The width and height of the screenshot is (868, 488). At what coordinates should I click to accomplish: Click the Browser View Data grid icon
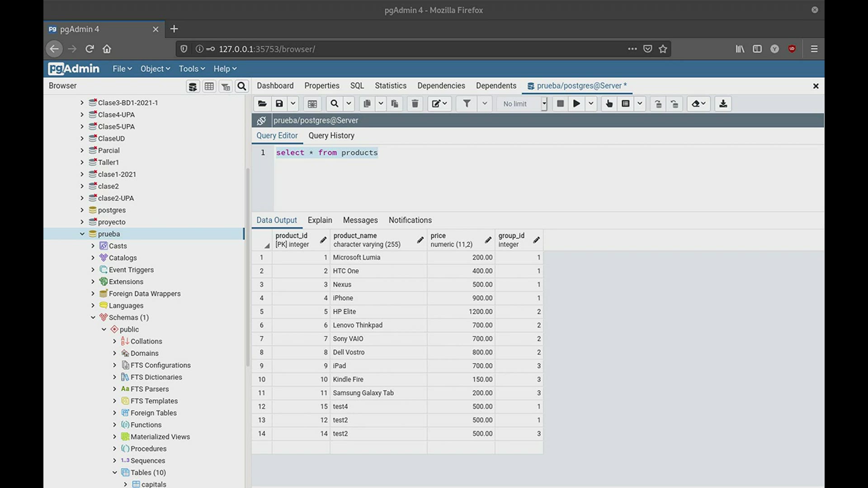(209, 86)
